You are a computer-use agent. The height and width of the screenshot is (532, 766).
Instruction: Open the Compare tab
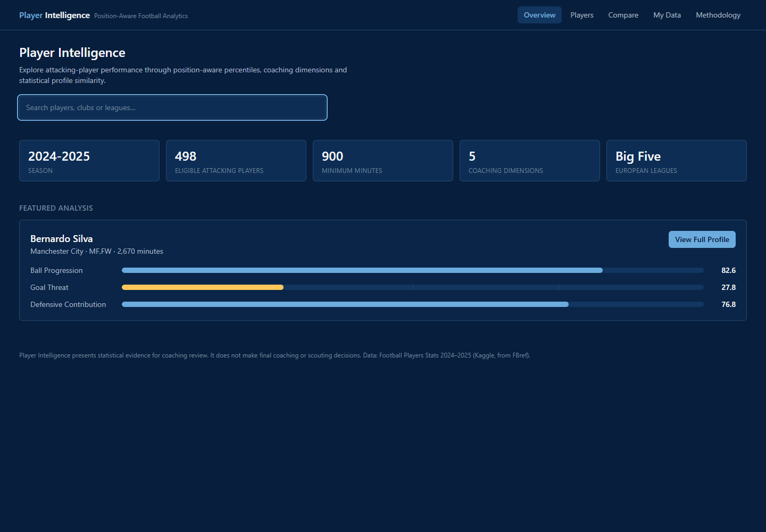[623, 15]
